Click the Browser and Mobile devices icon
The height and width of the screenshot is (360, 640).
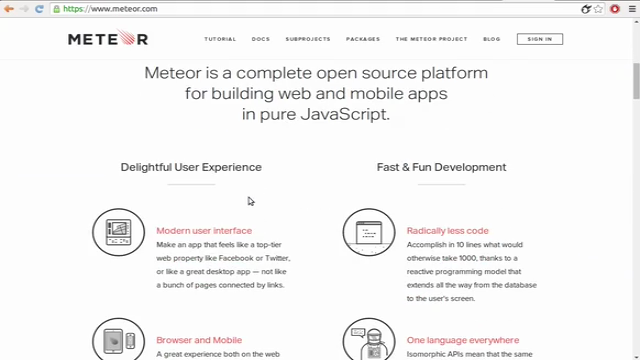pyautogui.click(x=118, y=340)
